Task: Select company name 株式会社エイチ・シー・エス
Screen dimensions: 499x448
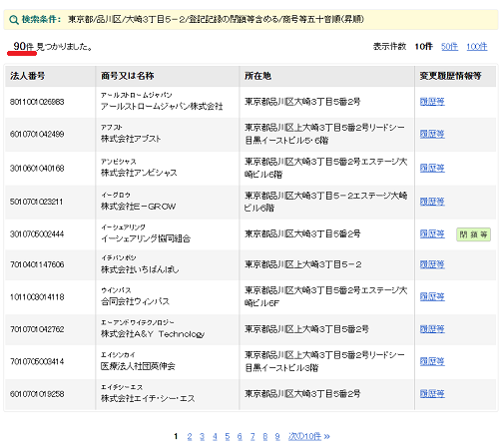Action: click(x=148, y=398)
